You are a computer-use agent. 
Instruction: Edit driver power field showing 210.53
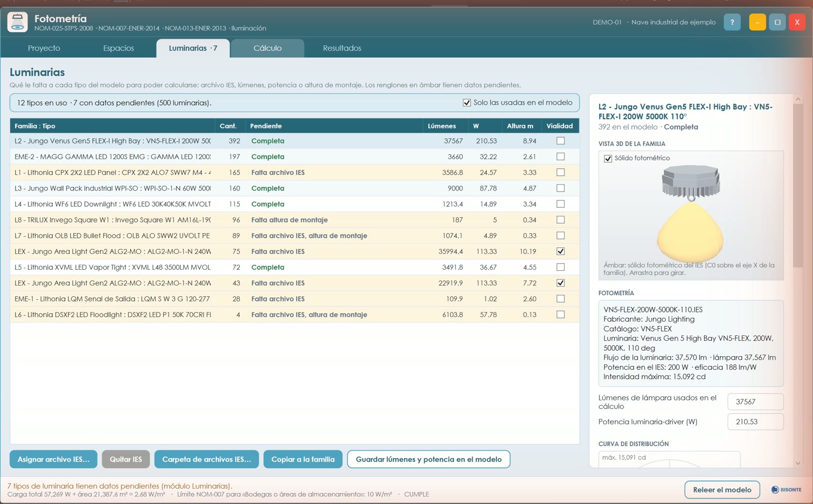(x=755, y=422)
